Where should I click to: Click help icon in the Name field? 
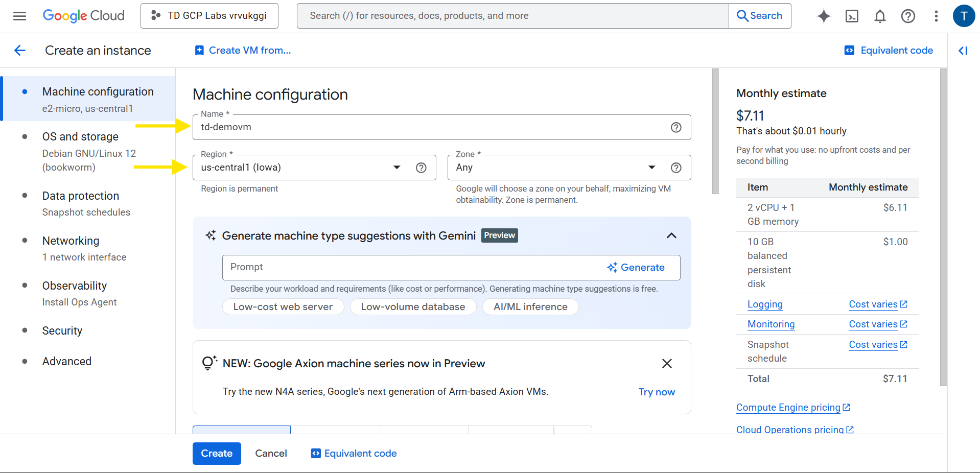[675, 127]
